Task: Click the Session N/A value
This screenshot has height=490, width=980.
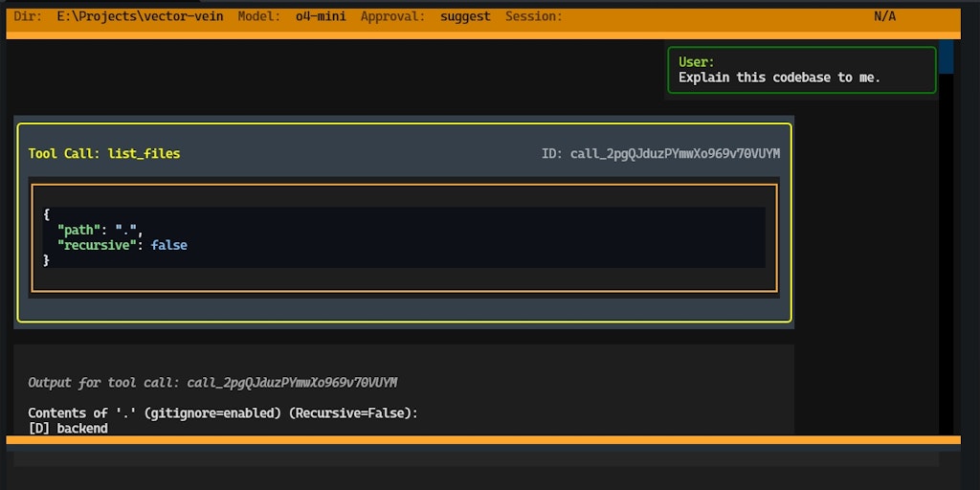Action: [x=884, y=17]
